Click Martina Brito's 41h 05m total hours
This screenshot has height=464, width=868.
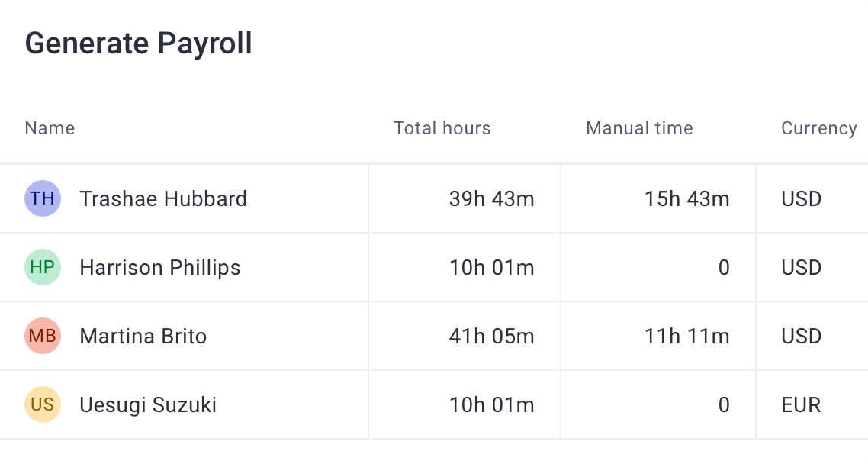pyautogui.click(x=492, y=337)
